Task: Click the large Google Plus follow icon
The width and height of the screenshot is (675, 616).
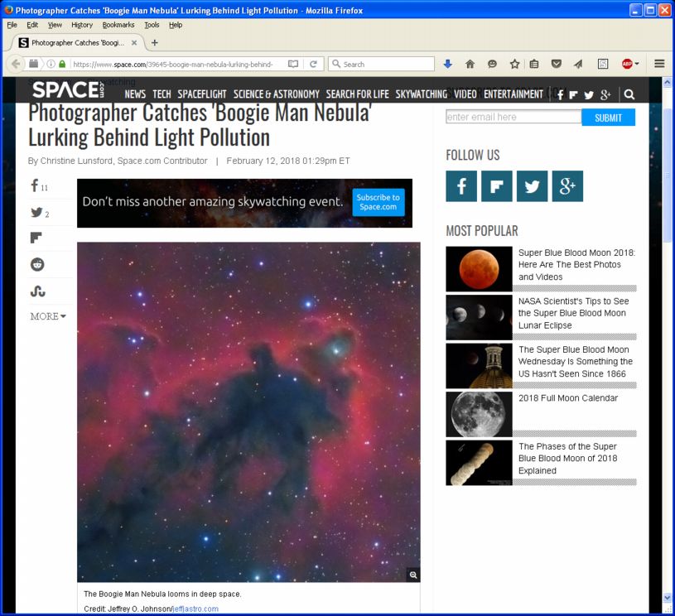Action: coord(567,186)
